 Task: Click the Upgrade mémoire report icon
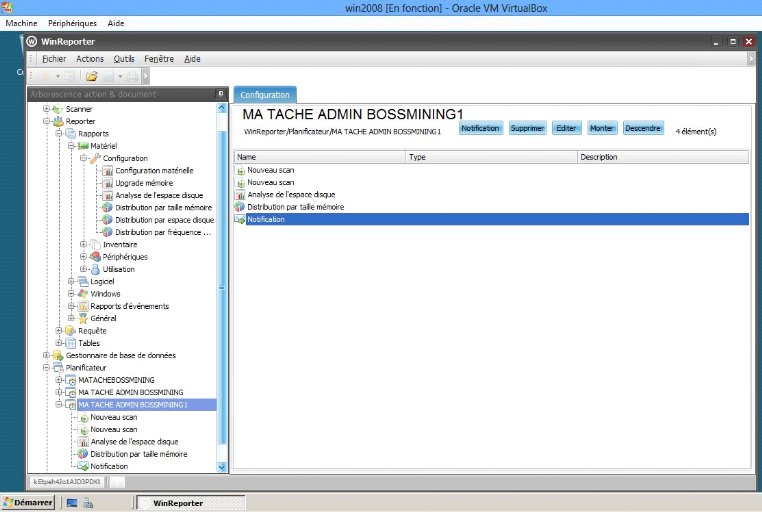(x=108, y=183)
